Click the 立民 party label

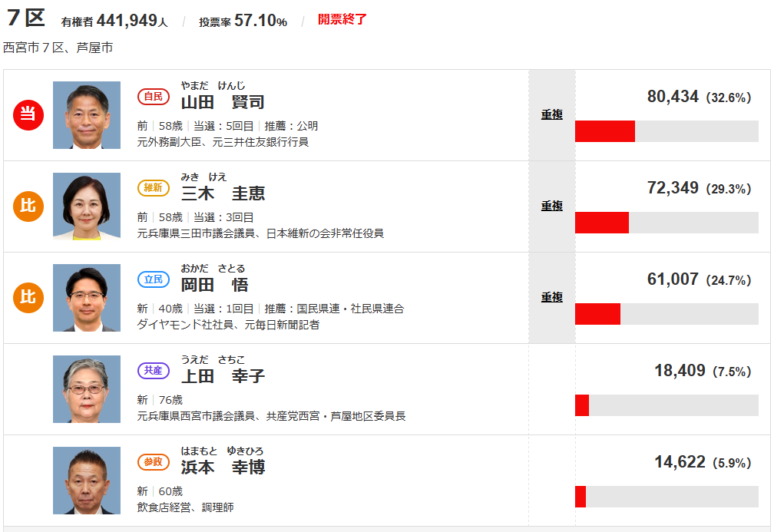(154, 279)
